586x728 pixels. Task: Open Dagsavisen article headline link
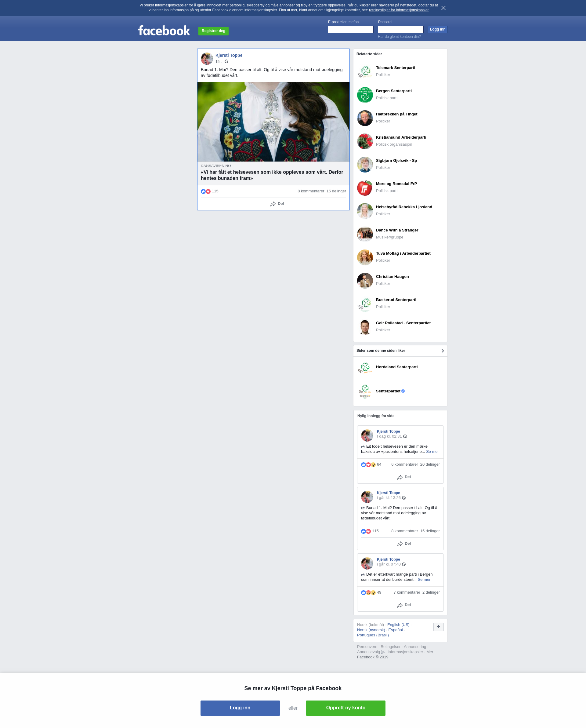(x=272, y=175)
